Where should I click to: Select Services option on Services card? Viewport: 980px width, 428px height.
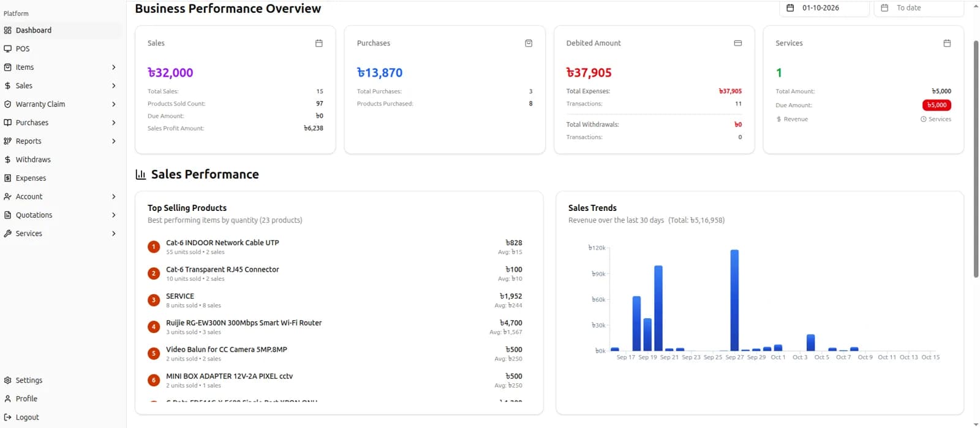[x=936, y=119]
